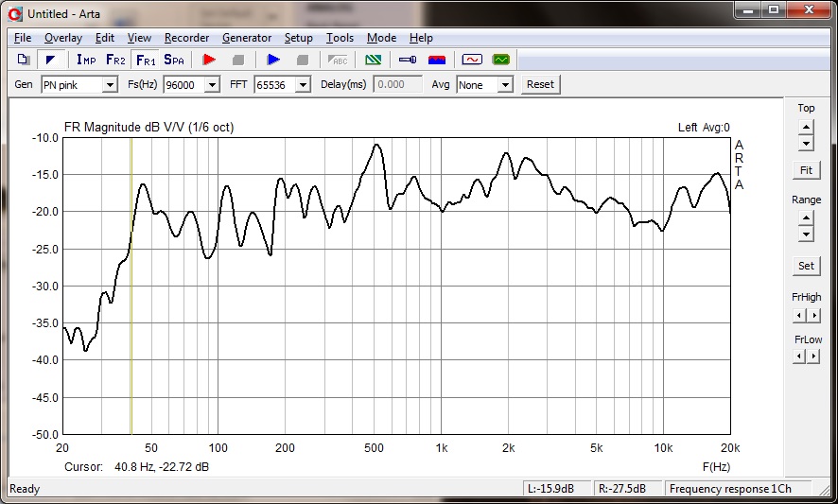Click the red sine wave signal icon

coord(472,60)
